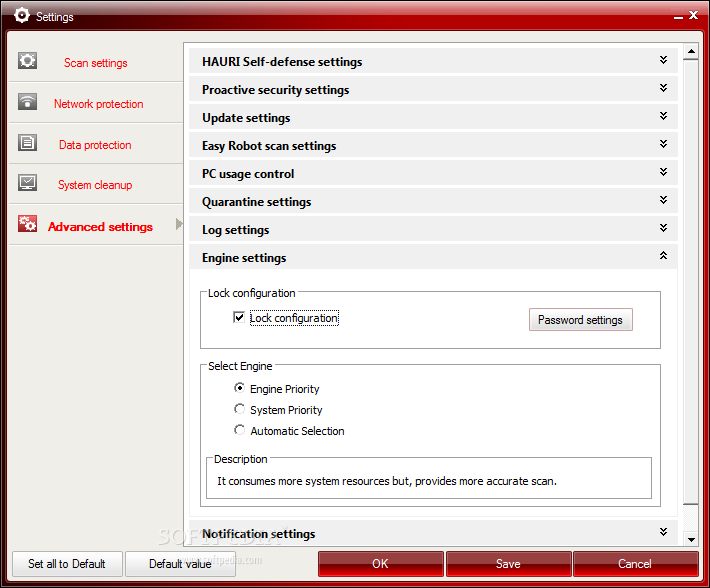
Task: Click the Data protection document icon
Action: (27, 143)
